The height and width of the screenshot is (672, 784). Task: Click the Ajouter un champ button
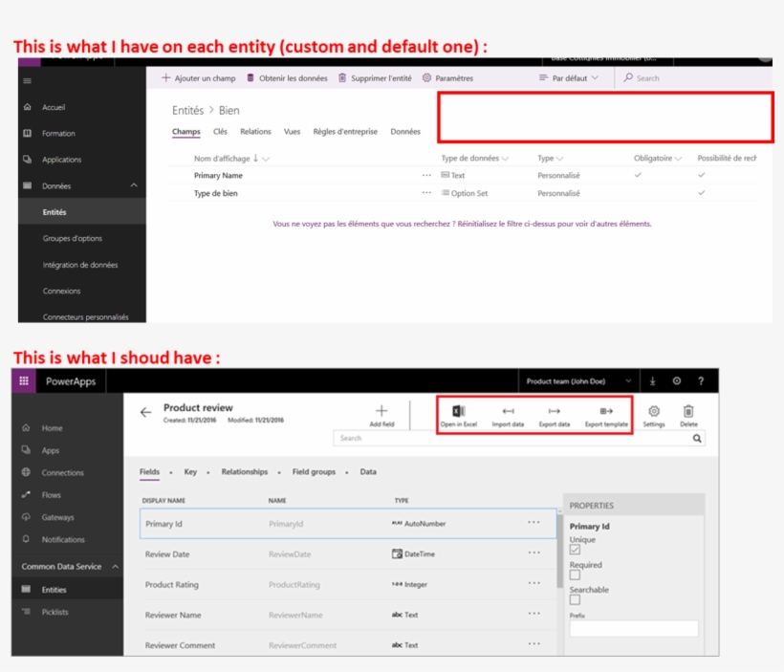pyautogui.click(x=198, y=78)
